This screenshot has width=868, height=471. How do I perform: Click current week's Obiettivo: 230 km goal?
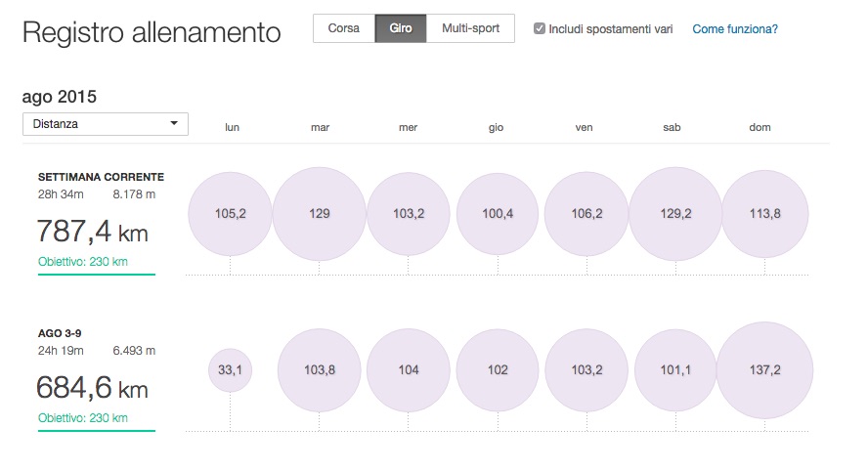83,262
